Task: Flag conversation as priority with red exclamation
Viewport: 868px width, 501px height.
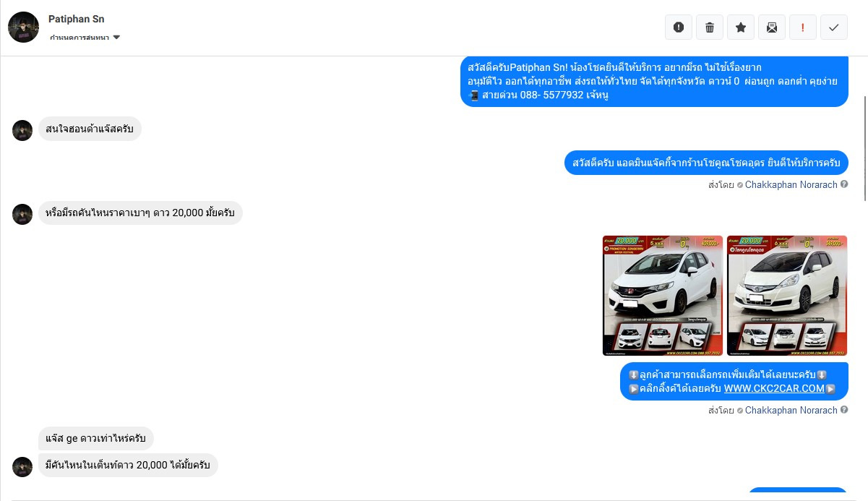Action: pos(803,27)
